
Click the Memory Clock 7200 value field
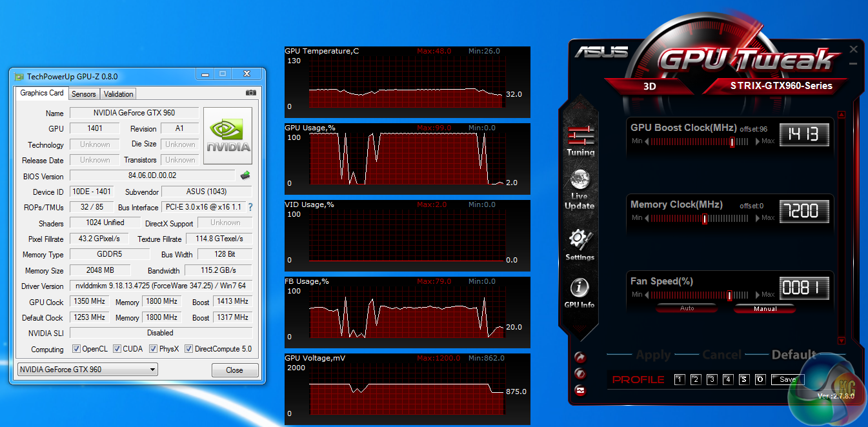click(804, 211)
